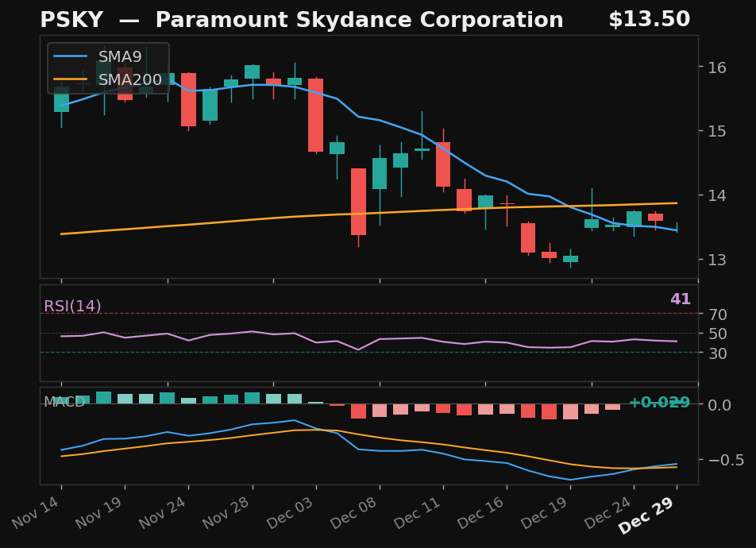Click the large red Dec 03 candlestick
The height and width of the screenshot is (548, 756).
(316, 115)
